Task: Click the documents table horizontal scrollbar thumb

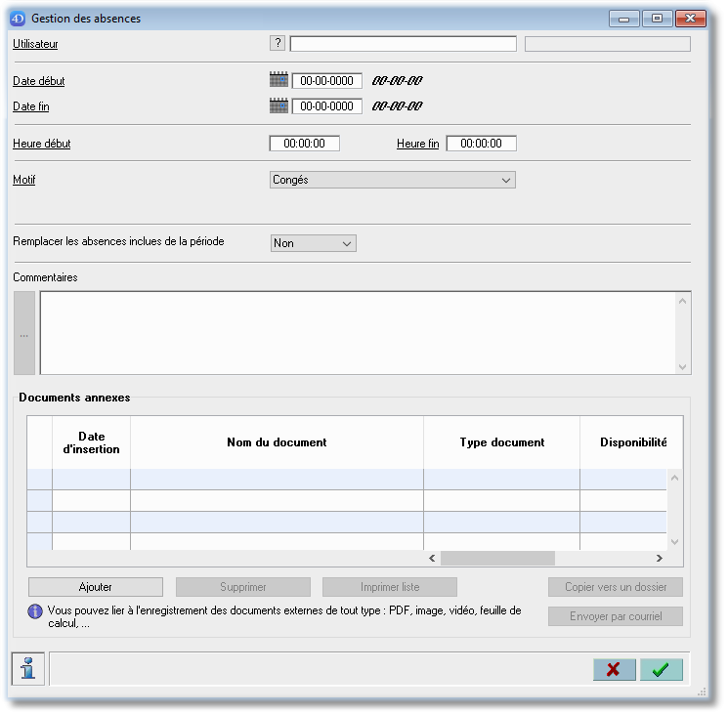Action: [497, 558]
